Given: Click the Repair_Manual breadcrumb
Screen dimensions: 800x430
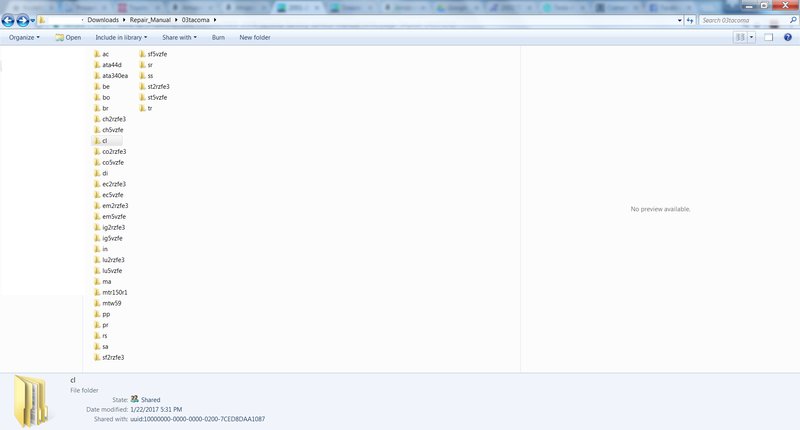Looking at the screenshot, I should [x=150, y=20].
